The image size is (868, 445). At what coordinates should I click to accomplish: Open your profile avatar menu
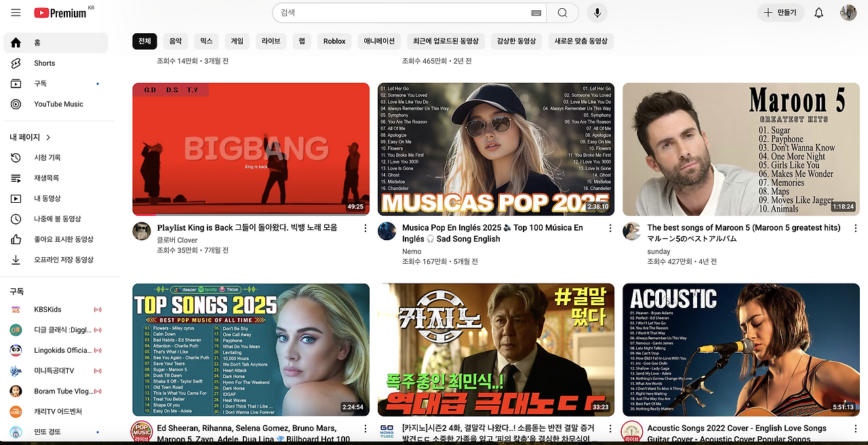click(848, 12)
